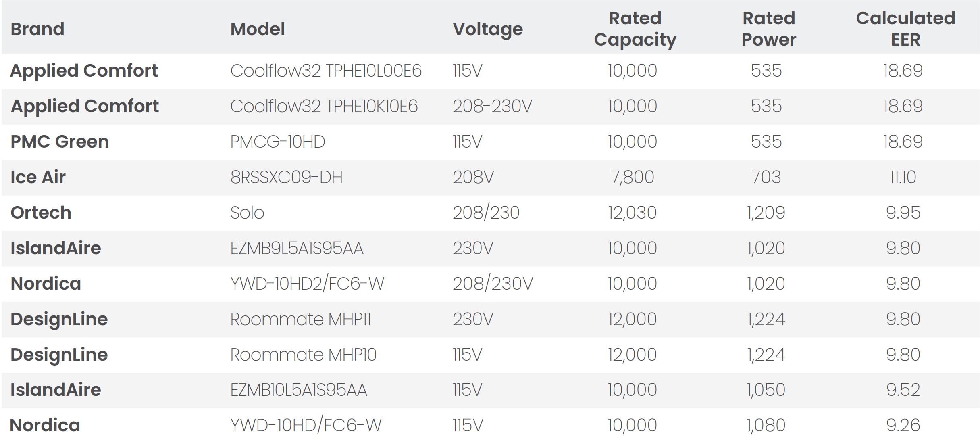Select the Ice Air brand cell

pos(38,177)
